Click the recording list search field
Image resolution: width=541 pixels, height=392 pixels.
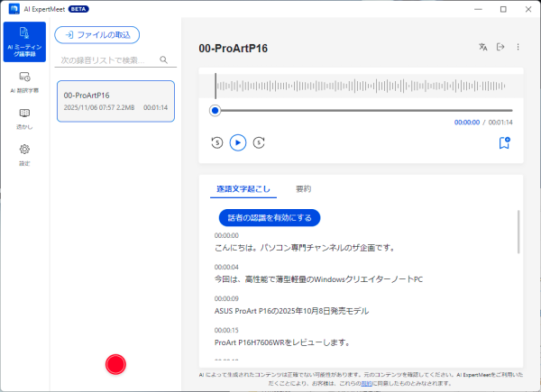click(x=105, y=60)
